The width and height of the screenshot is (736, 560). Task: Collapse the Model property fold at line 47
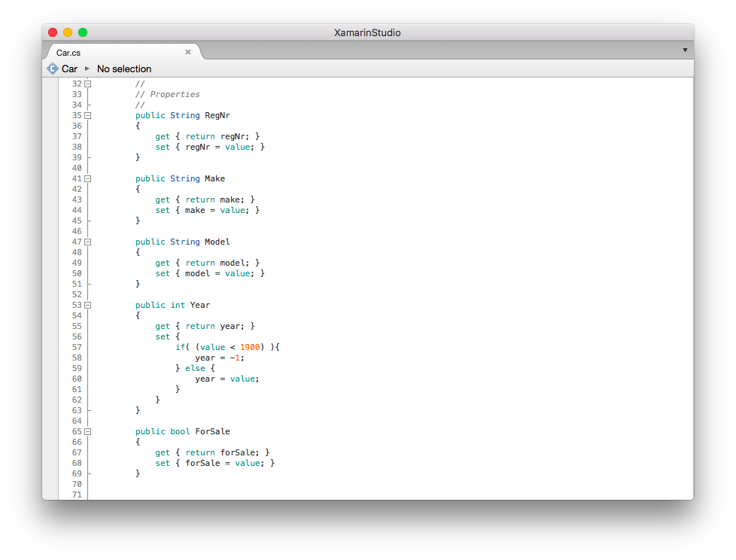[x=88, y=242]
